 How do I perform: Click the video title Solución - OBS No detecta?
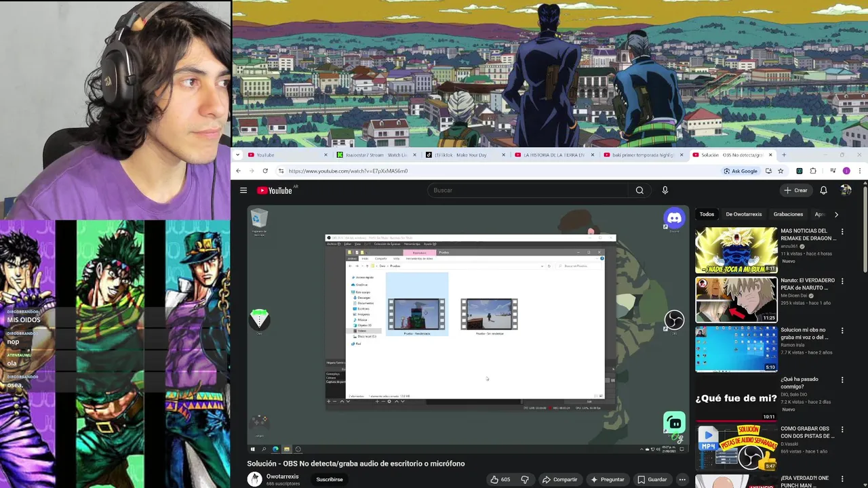pyautogui.click(x=355, y=464)
